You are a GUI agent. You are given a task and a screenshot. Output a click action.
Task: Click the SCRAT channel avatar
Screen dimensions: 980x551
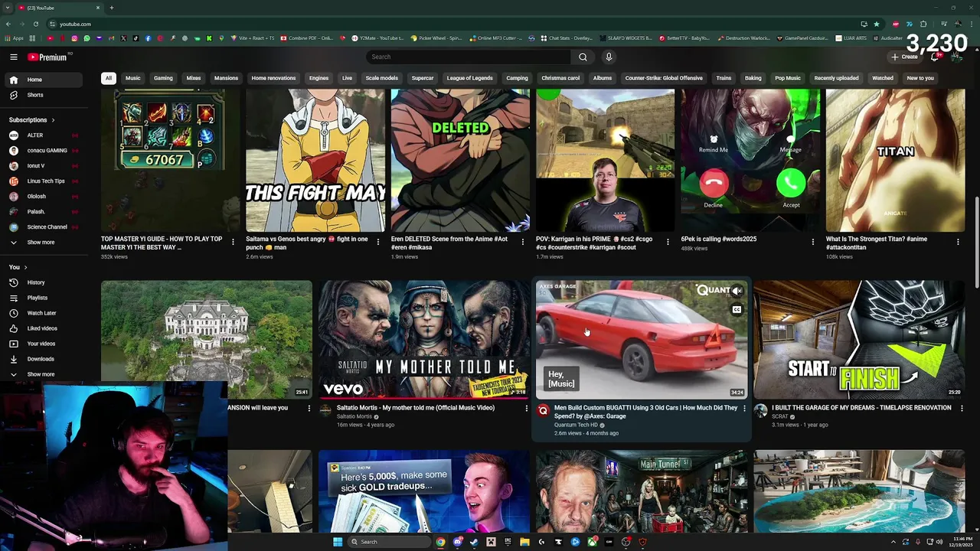[x=760, y=411]
